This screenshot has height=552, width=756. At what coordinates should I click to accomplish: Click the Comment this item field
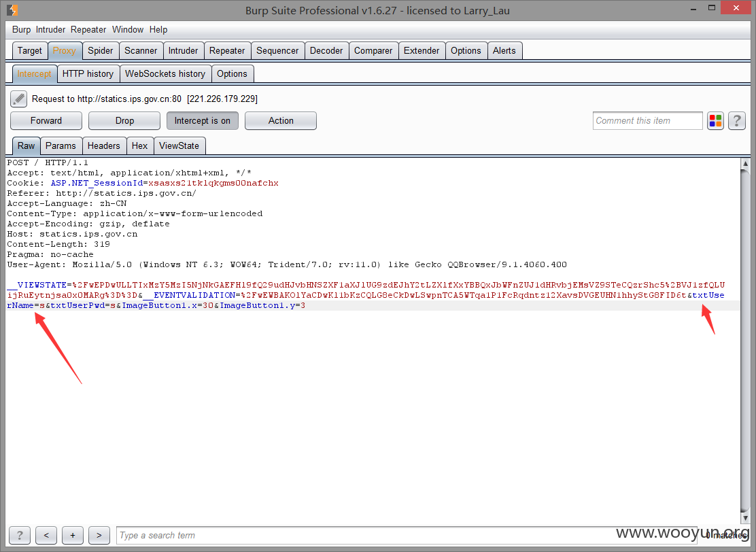pos(647,120)
